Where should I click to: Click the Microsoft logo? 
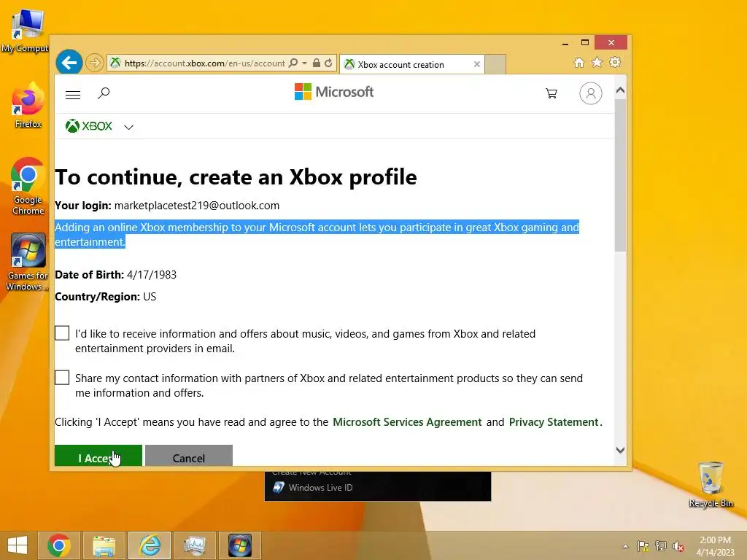(334, 92)
